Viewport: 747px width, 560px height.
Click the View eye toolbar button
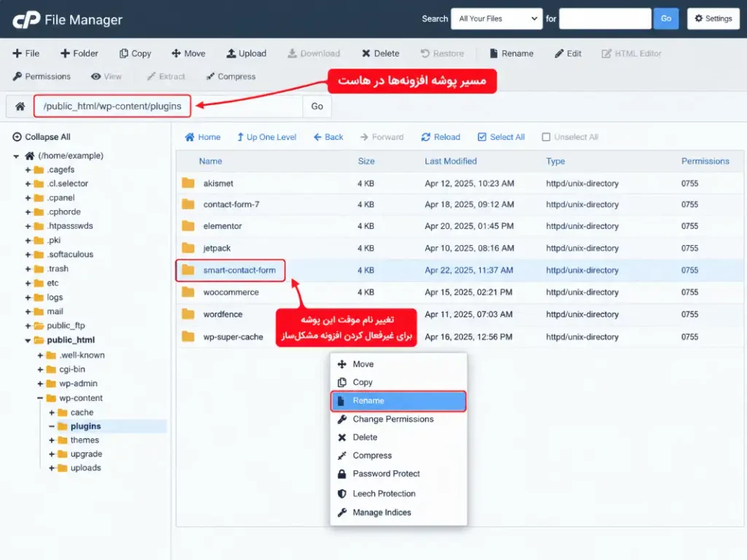pos(107,76)
